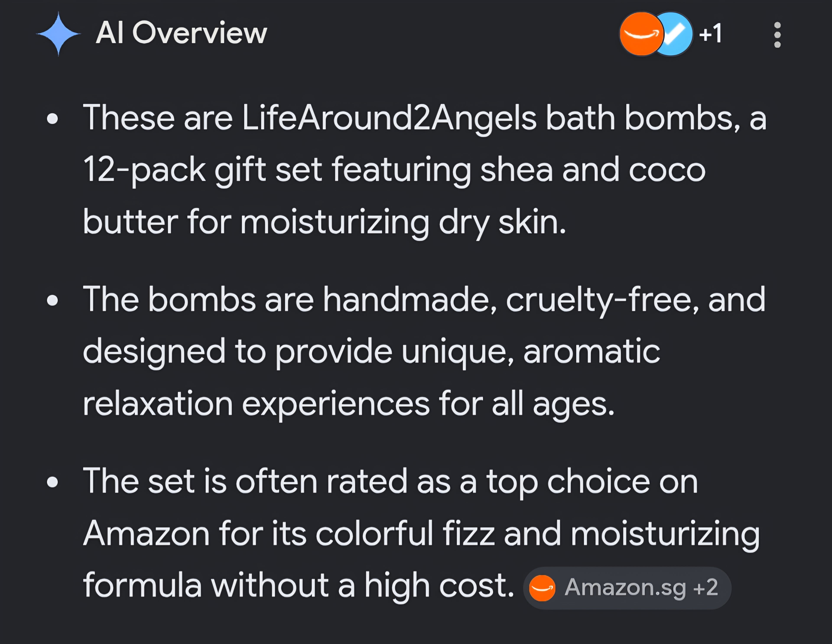The image size is (832, 644).
Task: Click the blue AI Overview sparkle icon
Action: pos(58,34)
